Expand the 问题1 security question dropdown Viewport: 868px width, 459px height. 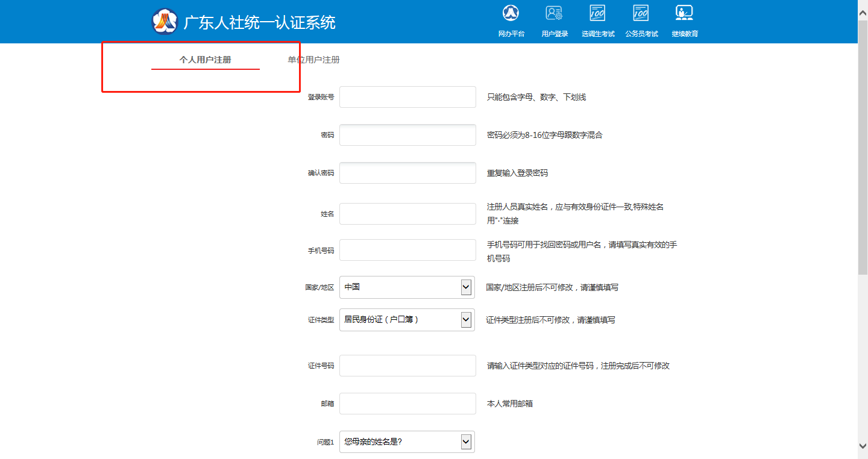(407, 442)
